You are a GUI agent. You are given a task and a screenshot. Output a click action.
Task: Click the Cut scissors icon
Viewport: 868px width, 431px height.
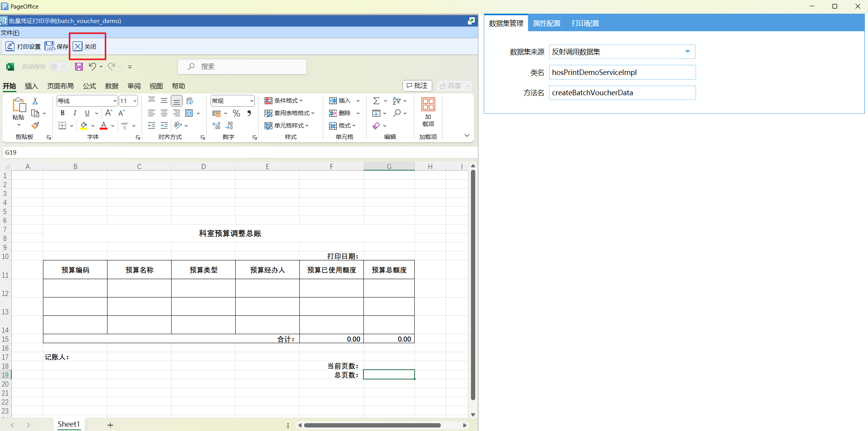point(35,101)
